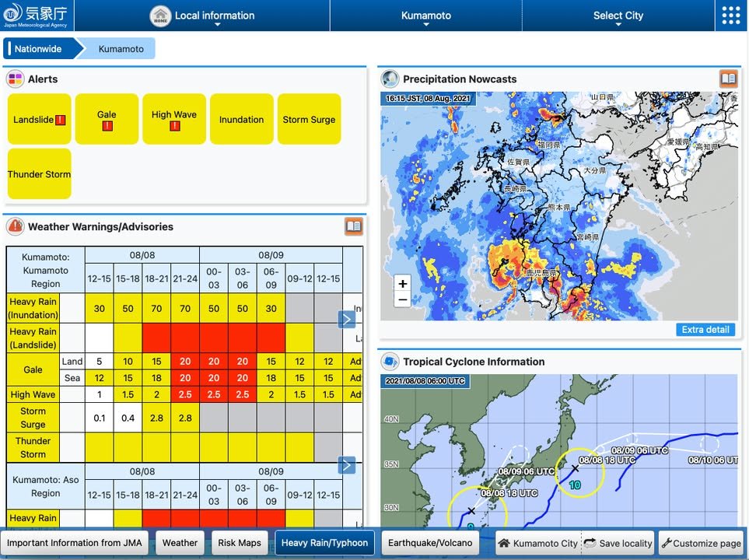Click the Extra detail button
The image size is (749, 560).
point(705,330)
